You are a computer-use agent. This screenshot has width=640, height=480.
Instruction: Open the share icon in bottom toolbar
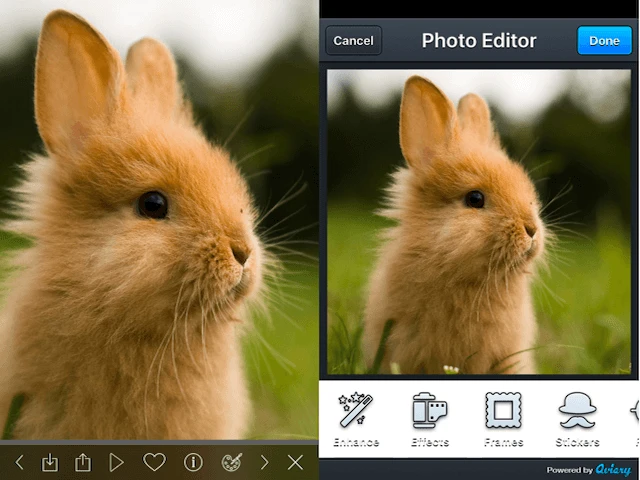click(x=83, y=462)
